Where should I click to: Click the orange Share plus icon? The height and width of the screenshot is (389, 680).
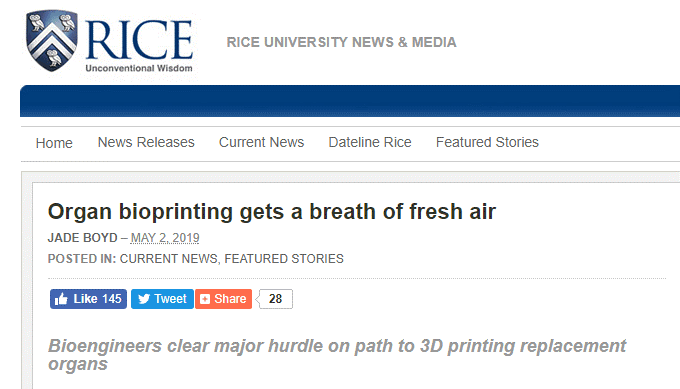(x=205, y=299)
